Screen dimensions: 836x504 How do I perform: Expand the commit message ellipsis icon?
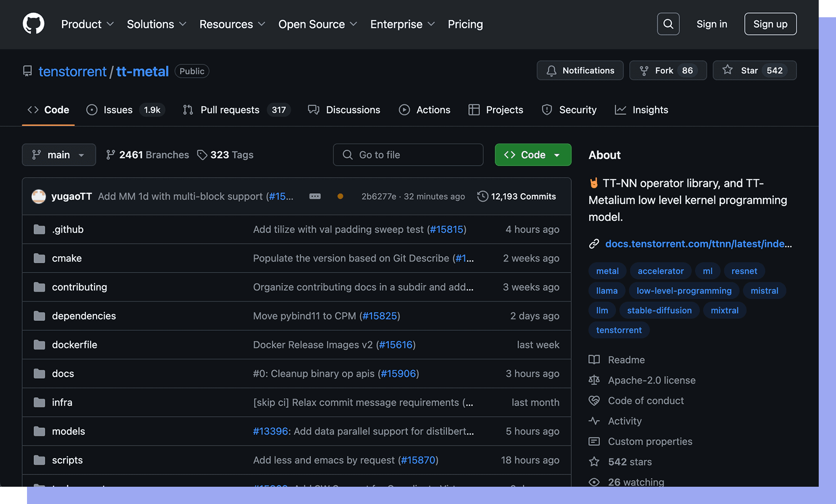[315, 196]
